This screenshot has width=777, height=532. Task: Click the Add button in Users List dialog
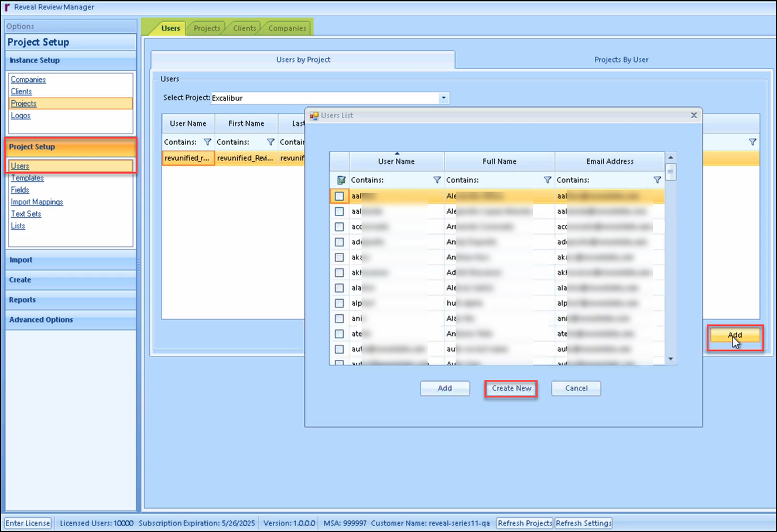pyautogui.click(x=445, y=388)
